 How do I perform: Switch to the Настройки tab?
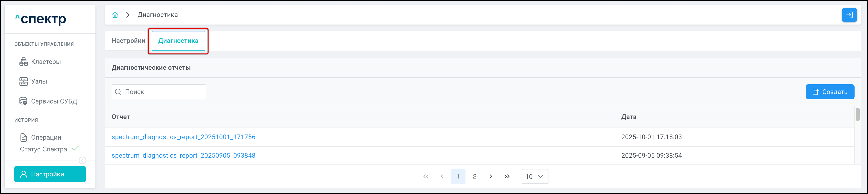coord(128,41)
